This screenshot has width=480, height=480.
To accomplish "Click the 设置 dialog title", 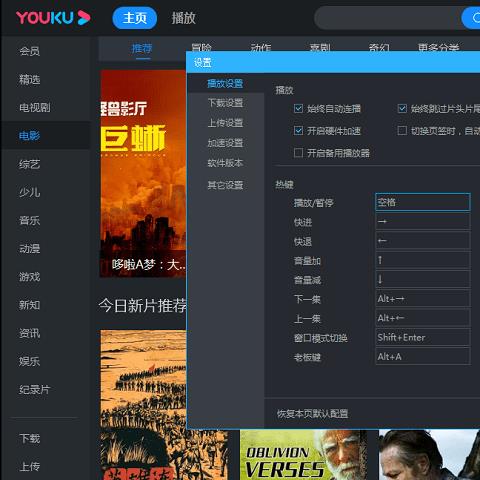I will coord(203,63).
